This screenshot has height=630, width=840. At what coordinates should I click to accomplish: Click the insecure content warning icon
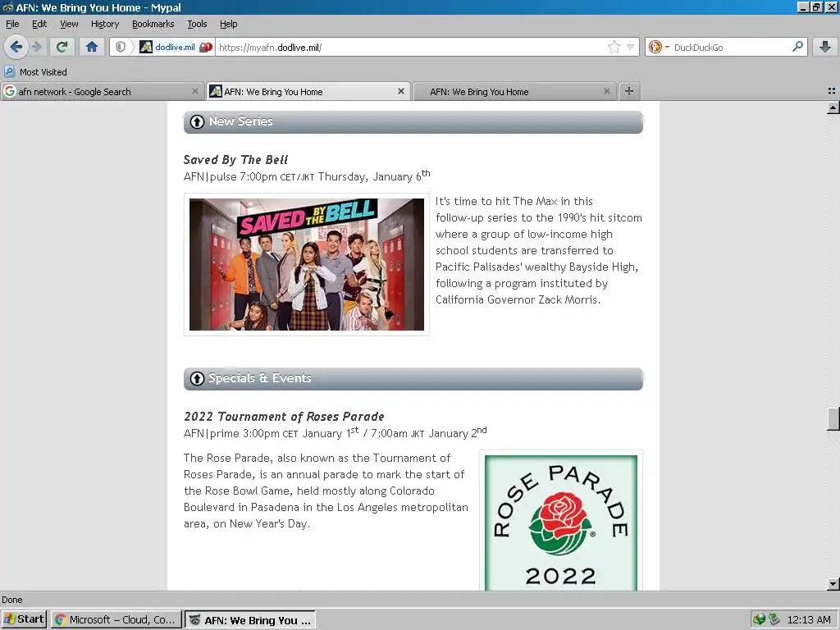(206, 47)
